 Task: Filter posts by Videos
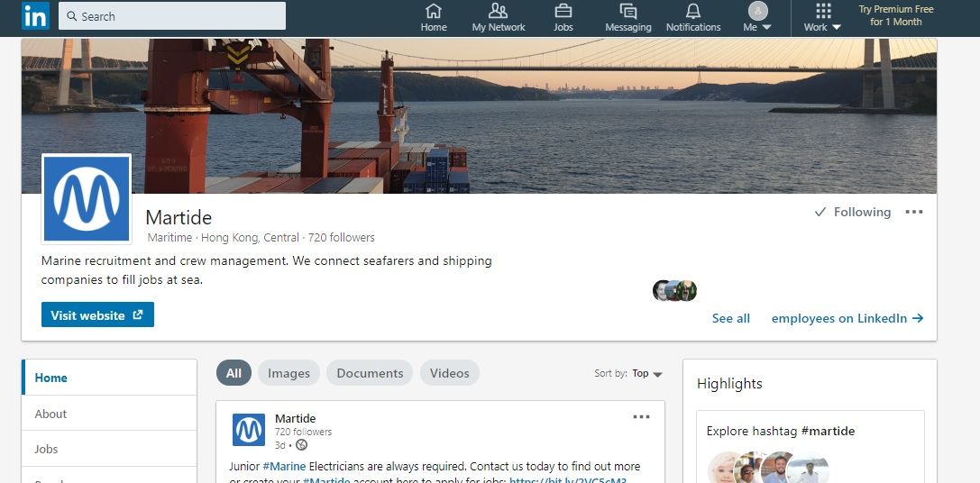(x=449, y=373)
